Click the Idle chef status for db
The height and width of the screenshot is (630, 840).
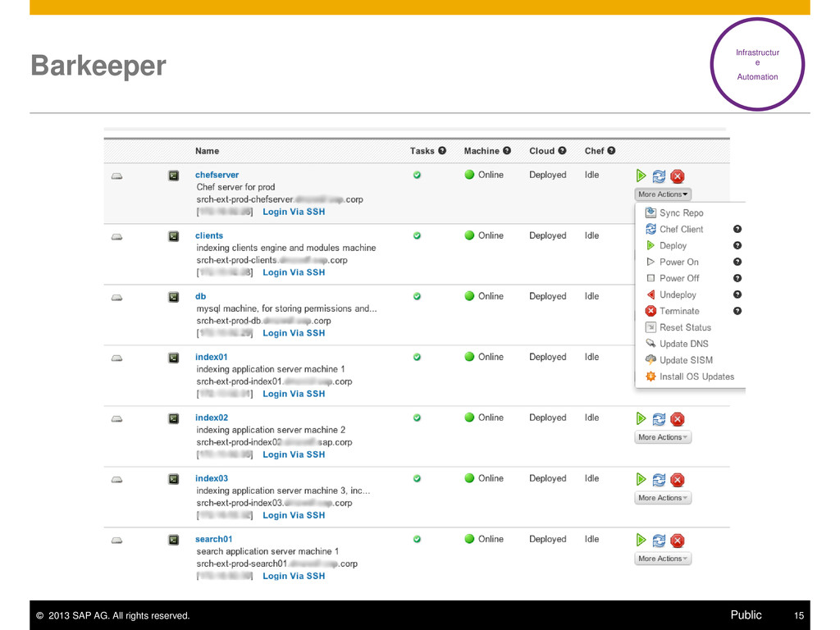[x=592, y=296]
